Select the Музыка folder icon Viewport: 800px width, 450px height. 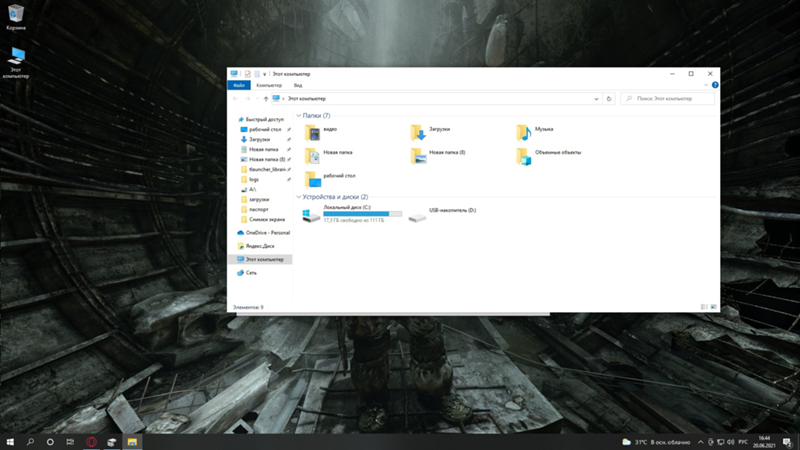[524, 133]
